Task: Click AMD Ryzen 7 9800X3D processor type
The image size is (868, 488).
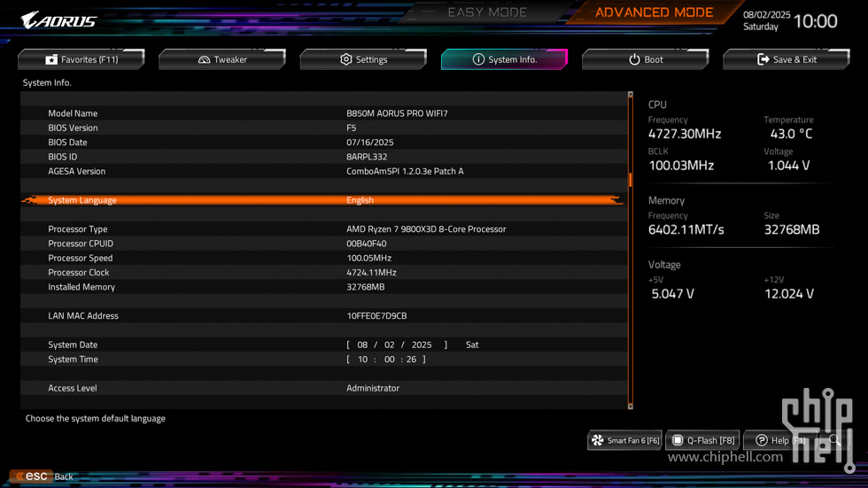Action: click(x=426, y=229)
